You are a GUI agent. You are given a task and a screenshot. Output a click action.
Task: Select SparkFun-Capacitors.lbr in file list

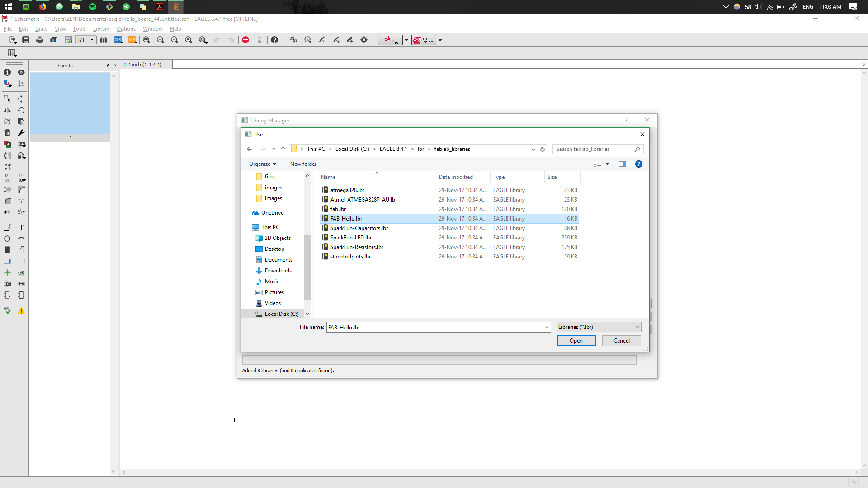(359, 228)
